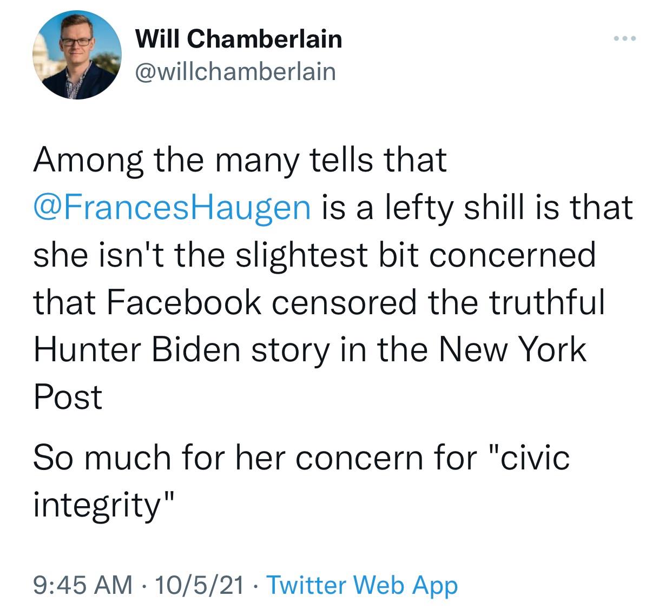The height and width of the screenshot is (616, 672).
Task: Open the Will Chamberlain display name
Action: [x=238, y=39]
